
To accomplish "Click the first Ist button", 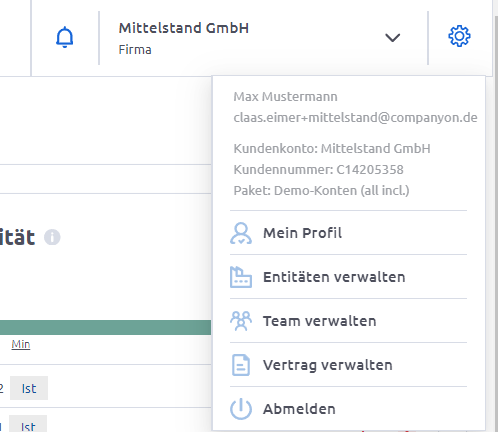I will pos(29,388).
